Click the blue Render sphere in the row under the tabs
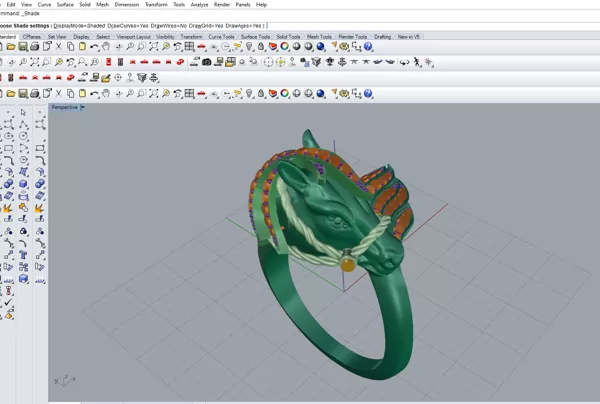 click(x=321, y=47)
